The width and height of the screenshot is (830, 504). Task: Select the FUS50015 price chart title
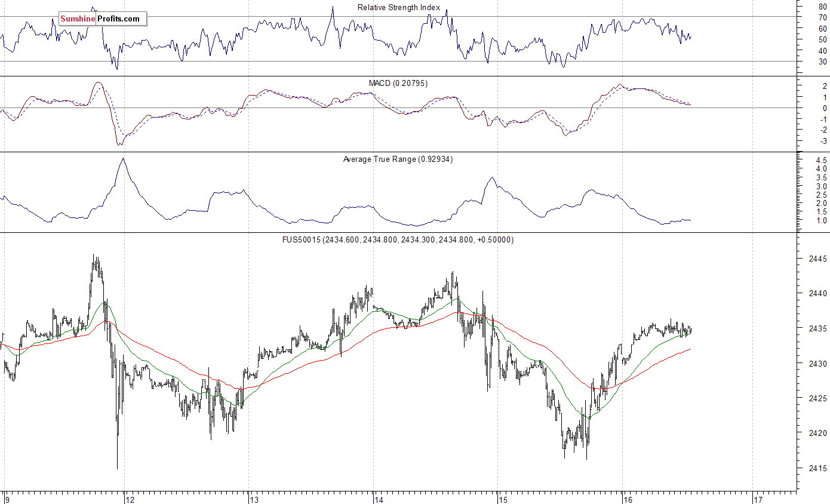click(x=398, y=240)
